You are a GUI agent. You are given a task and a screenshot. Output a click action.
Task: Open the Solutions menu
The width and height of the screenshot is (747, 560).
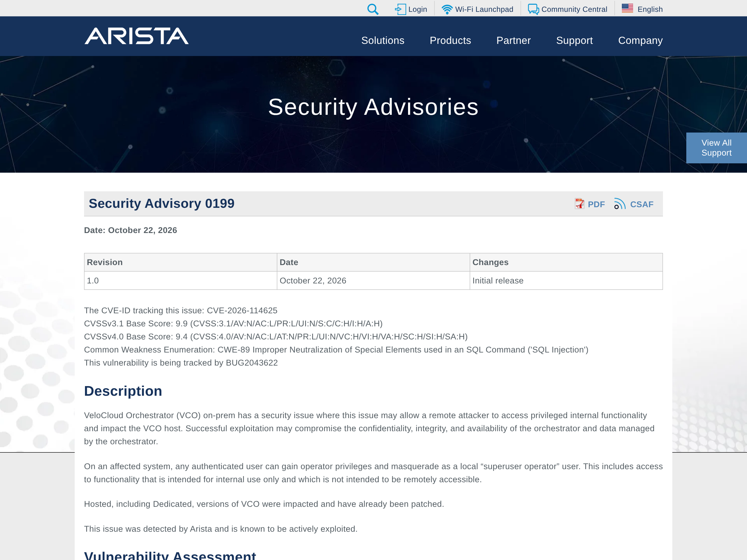(x=383, y=40)
